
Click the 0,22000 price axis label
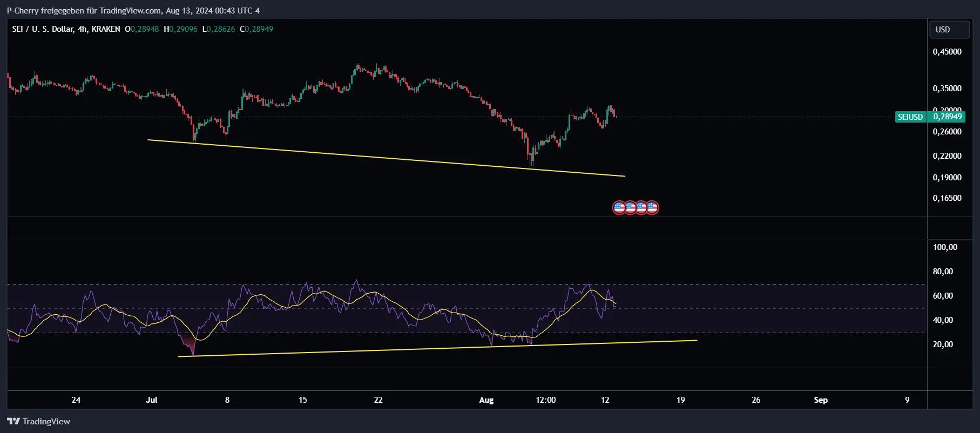947,156
